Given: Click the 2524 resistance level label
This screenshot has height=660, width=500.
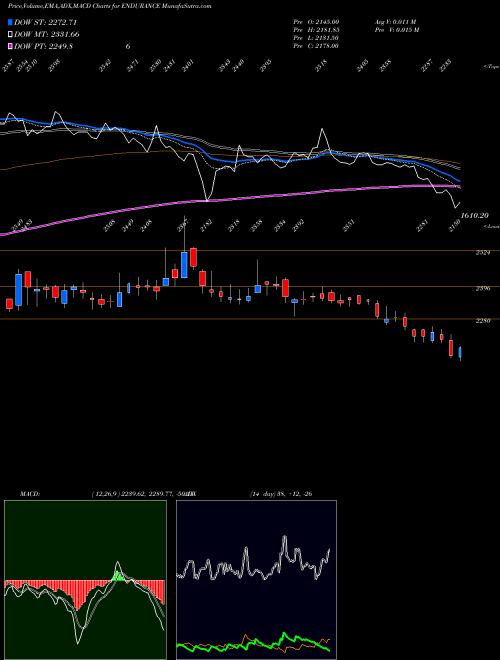Looking at the screenshot, I should 483,253.
